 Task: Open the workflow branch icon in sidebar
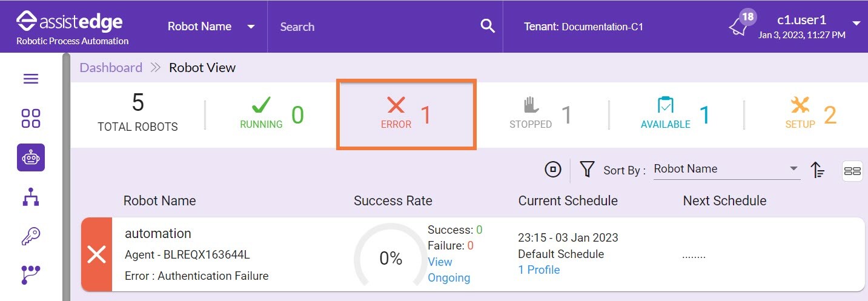(31, 274)
